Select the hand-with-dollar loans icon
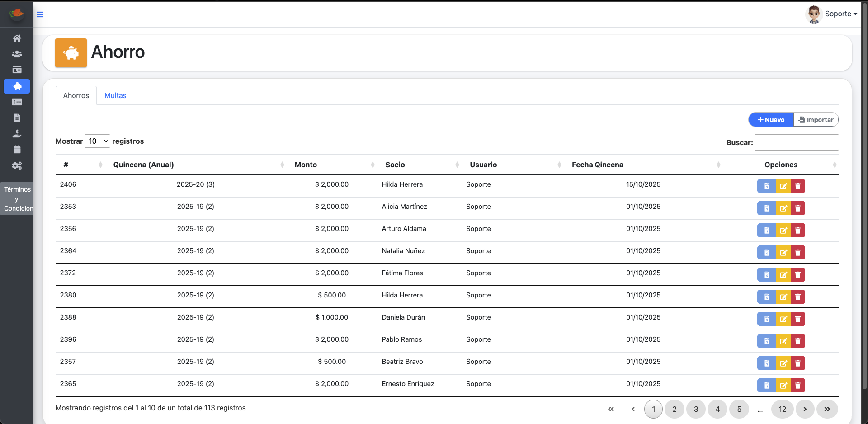The width and height of the screenshot is (868, 424). (17, 134)
